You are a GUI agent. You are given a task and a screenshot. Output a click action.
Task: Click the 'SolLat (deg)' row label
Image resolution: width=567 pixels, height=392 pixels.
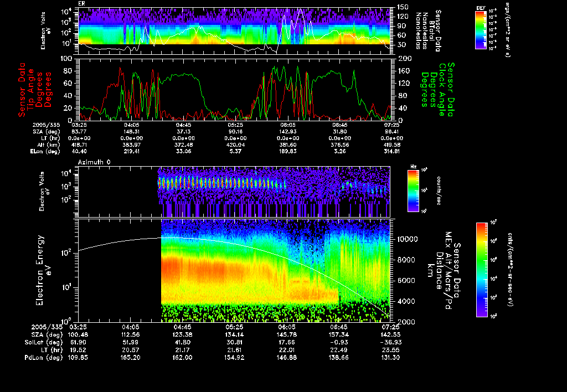(x=43, y=343)
